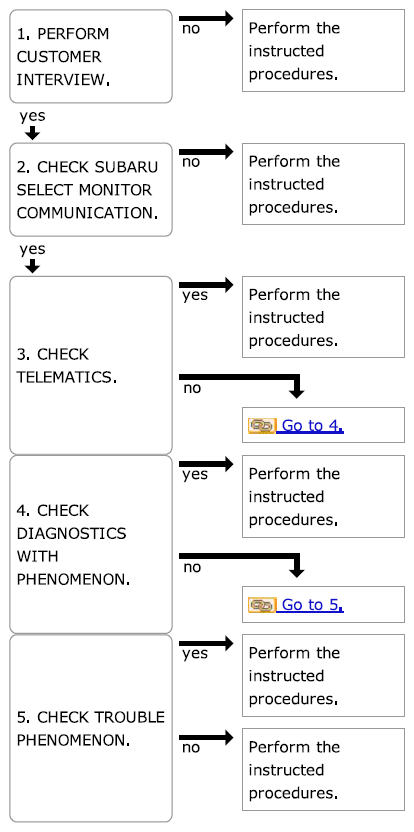The height and width of the screenshot is (832, 414).
Task: Click the procedures box for step 1's no result
Action: point(323,50)
